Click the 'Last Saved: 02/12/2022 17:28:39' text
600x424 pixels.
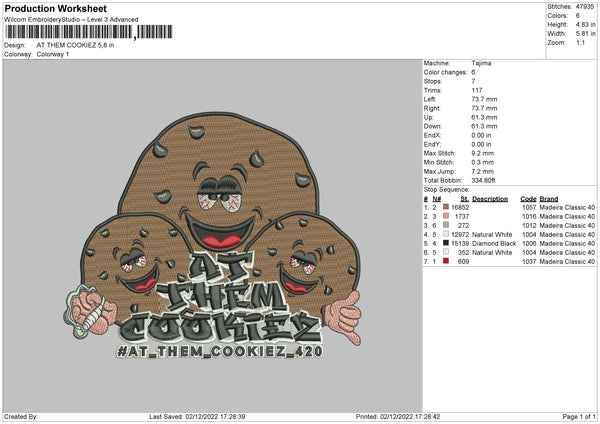197,417
